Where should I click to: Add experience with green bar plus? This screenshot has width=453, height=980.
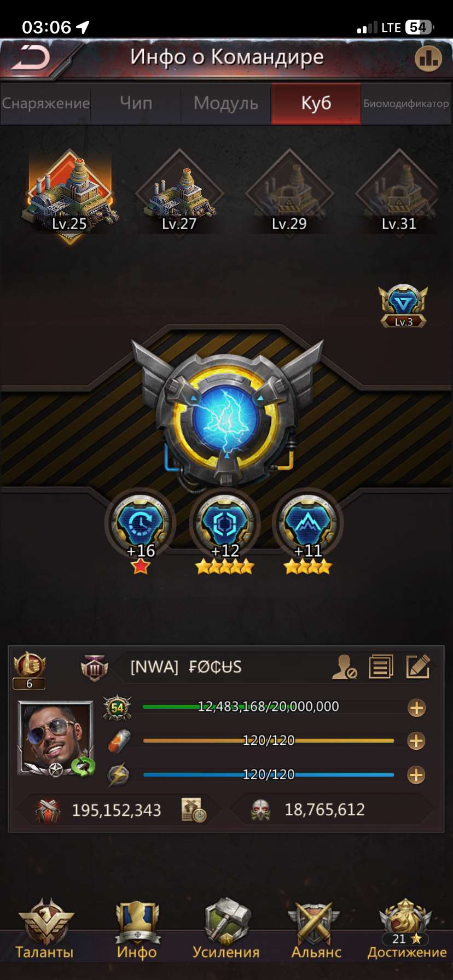[x=416, y=708]
